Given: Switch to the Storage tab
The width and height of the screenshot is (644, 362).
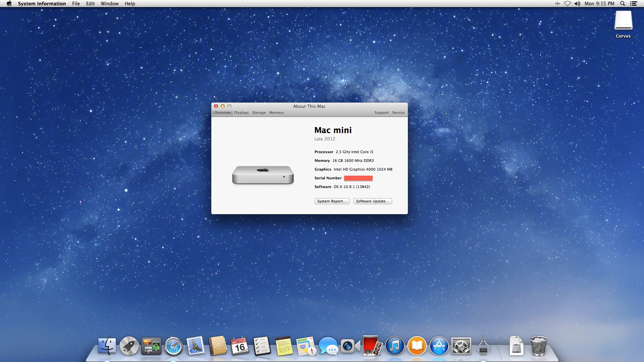Looking at the screenshot, I should coord(259,113).
